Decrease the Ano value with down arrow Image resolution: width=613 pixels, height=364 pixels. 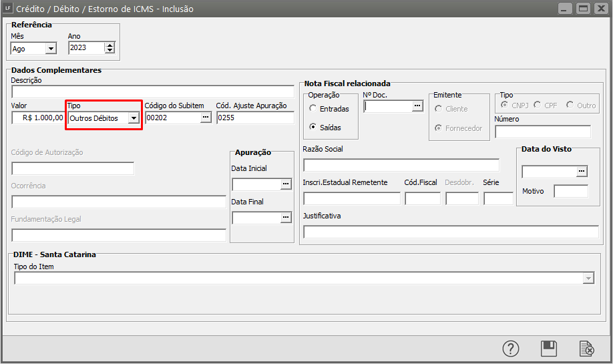click(110, 51)
